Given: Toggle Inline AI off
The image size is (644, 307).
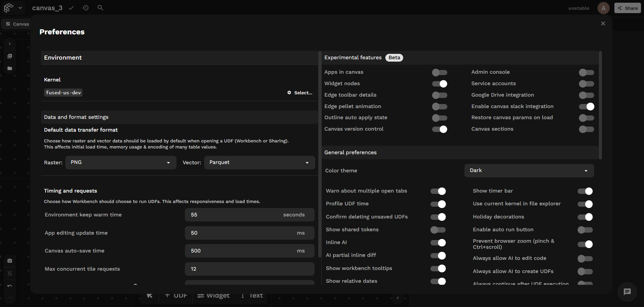Looking at the screenshot, I should point(438,243).
